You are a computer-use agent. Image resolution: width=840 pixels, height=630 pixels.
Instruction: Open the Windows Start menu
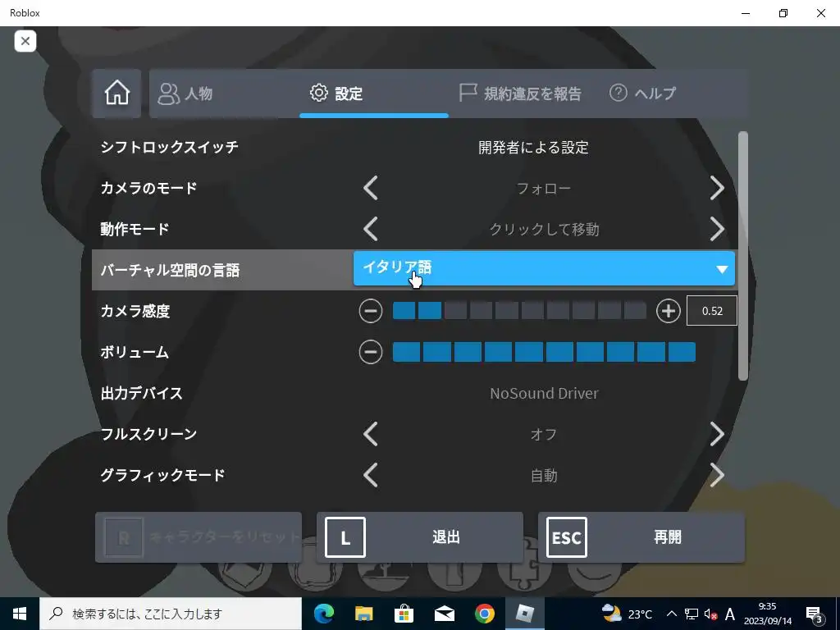tap(20, 614)
